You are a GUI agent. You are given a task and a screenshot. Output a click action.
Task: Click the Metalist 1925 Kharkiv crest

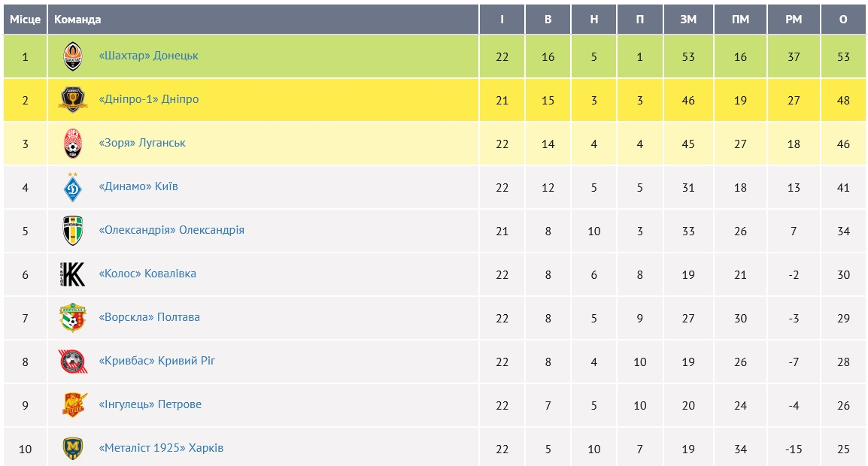point(73,449)
